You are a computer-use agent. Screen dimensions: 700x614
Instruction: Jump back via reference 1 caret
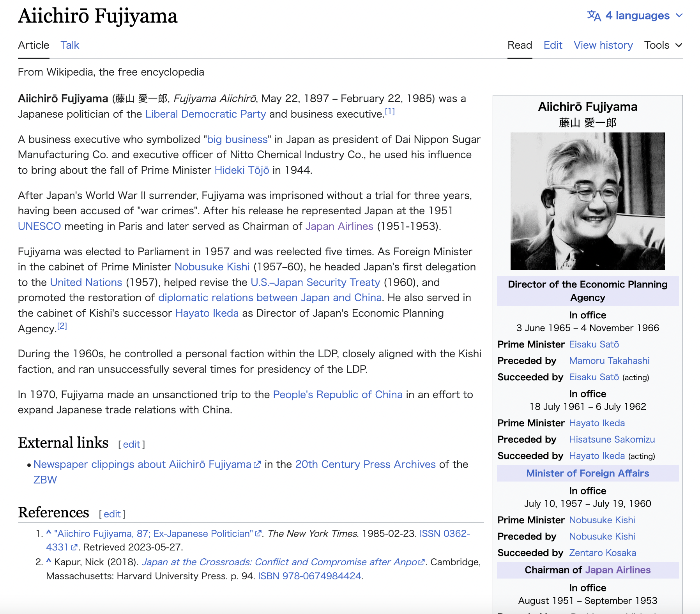(49, 533)
